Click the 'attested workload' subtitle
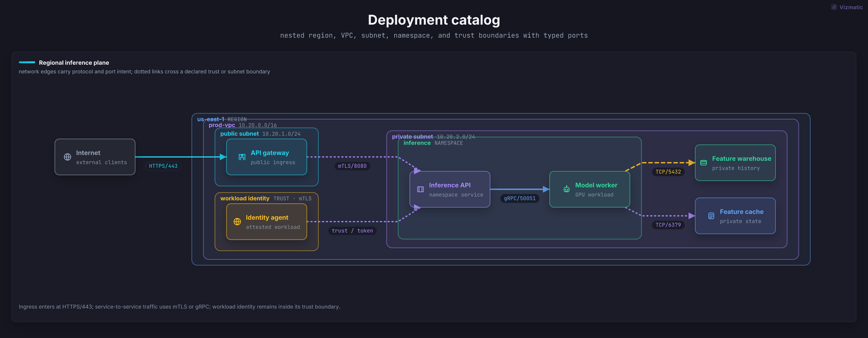The width and height of the screenshot is (868, 338). coord(273,227)
